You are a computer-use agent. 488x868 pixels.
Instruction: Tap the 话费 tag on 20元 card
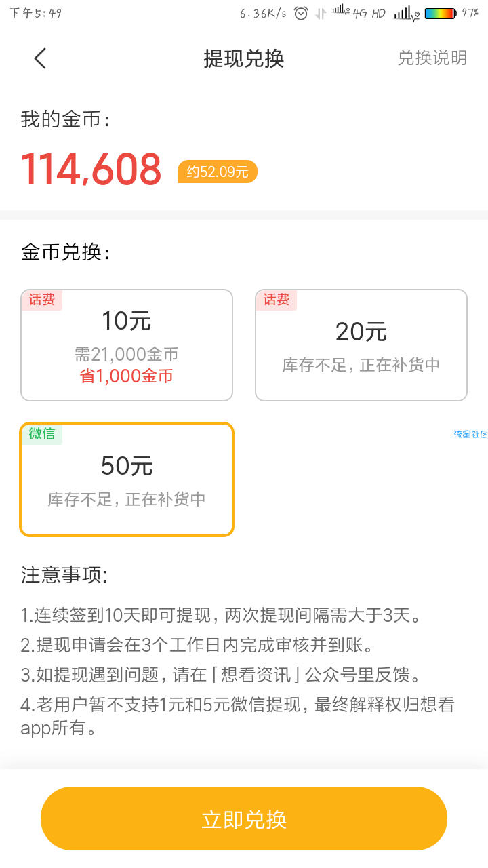[x=277, y=300]
